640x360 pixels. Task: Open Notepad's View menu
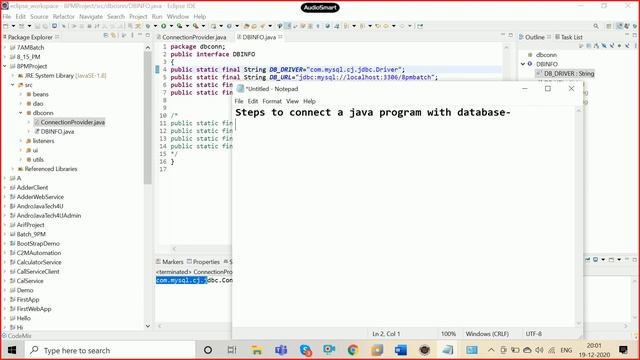pos(292,101)
